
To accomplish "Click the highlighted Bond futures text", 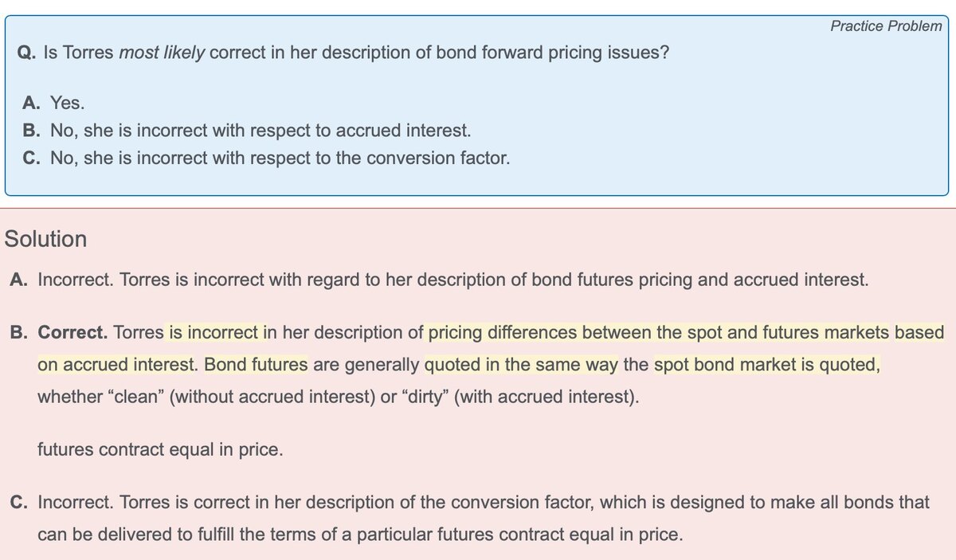I will tap(256, 365).
